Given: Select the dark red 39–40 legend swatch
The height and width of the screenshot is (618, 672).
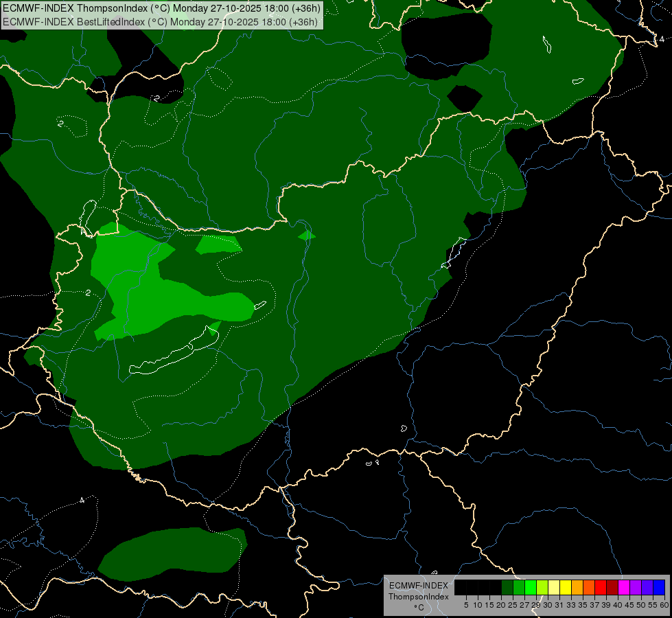Looking at the screenshot, I should click(x=612, y=587).
